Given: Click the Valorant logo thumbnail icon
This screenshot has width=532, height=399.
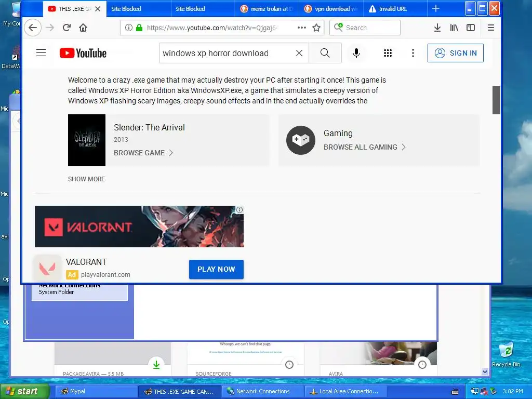Looking at the screenshot, I should [x=47, y=269].
